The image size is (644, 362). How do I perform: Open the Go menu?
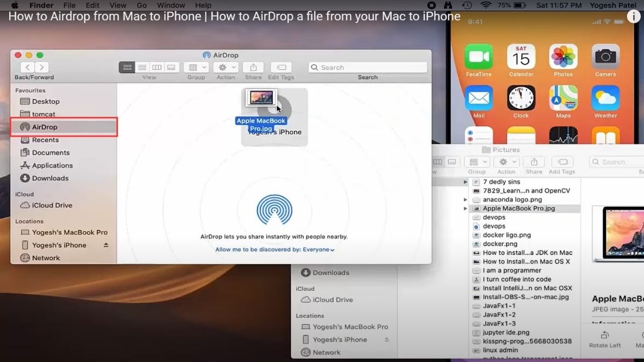tap(142, 5)
